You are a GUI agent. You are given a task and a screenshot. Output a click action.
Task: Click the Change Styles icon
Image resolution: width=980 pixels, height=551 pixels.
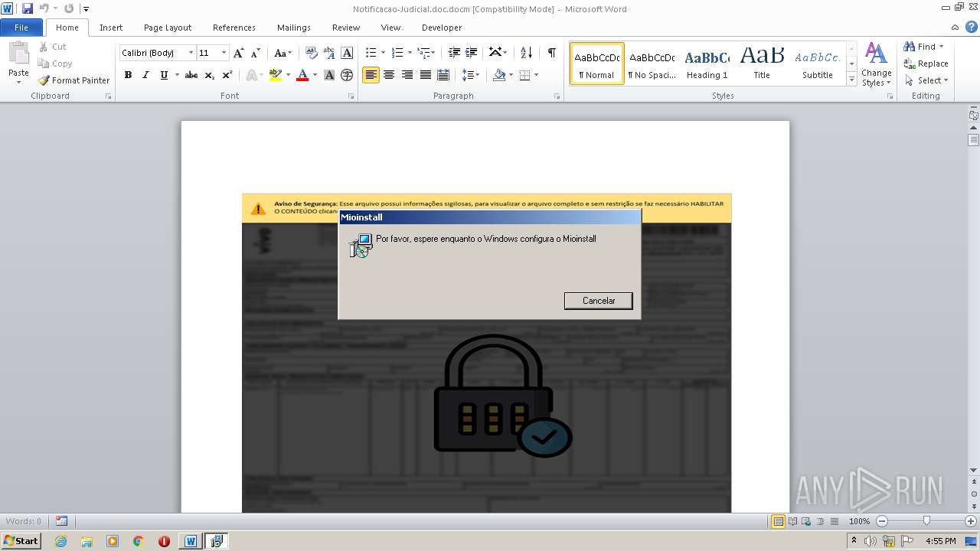pyautogui.click(x=876, y=64)
